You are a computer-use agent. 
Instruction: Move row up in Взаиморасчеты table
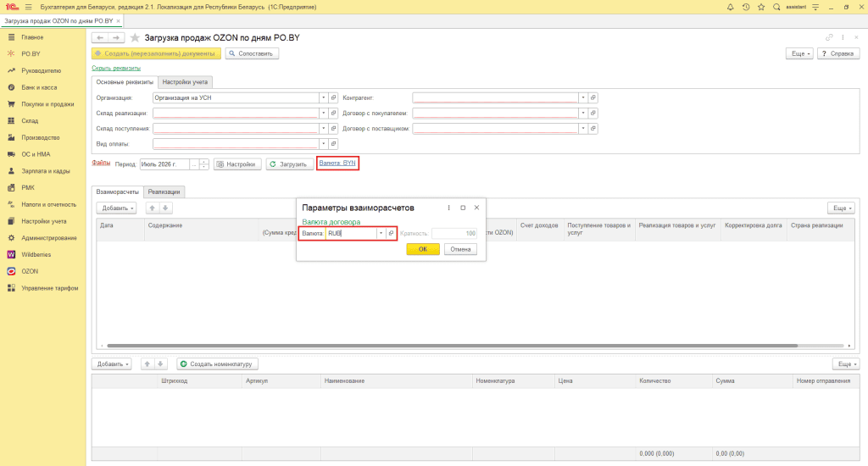tap(153, 208)
